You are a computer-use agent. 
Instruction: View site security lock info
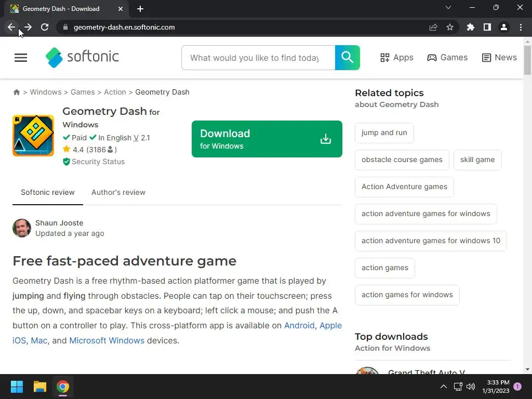[65, 27]
